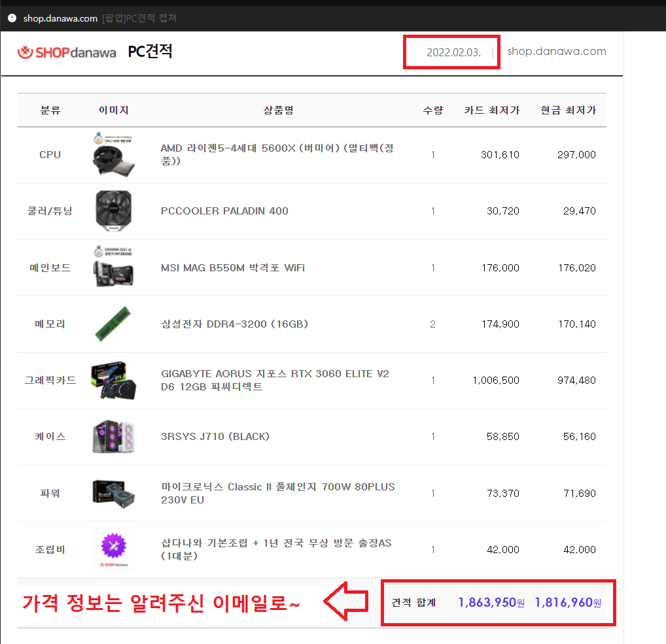This screenshot has height=644, width=666.
Task: Click the cooler cash price 29,470
Action: click(x=580, y=211)
